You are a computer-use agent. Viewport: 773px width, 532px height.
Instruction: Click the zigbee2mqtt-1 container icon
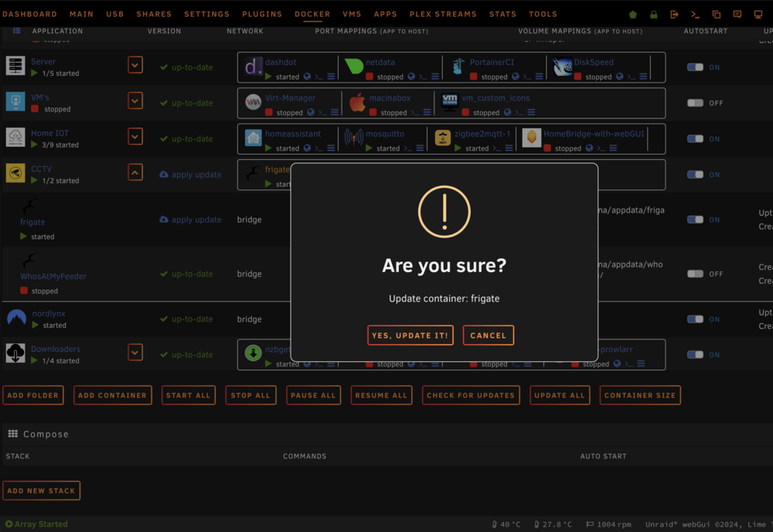click(443, 138)
